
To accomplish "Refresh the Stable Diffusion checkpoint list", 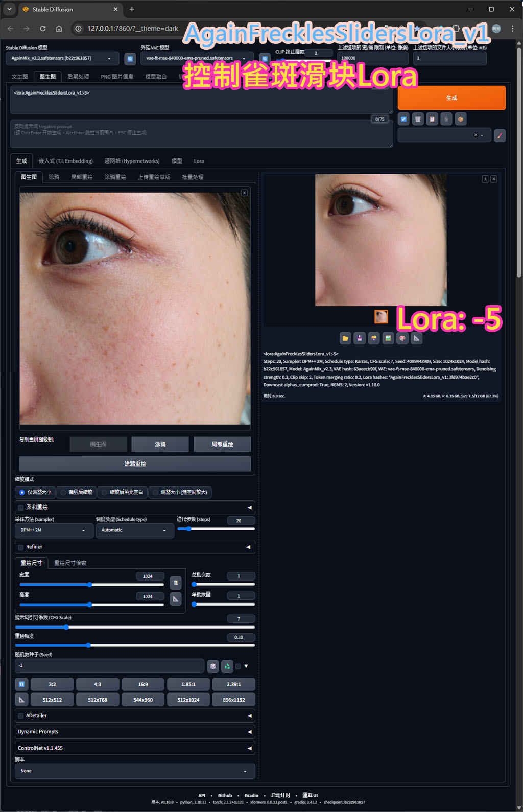I will click(130, 59).
